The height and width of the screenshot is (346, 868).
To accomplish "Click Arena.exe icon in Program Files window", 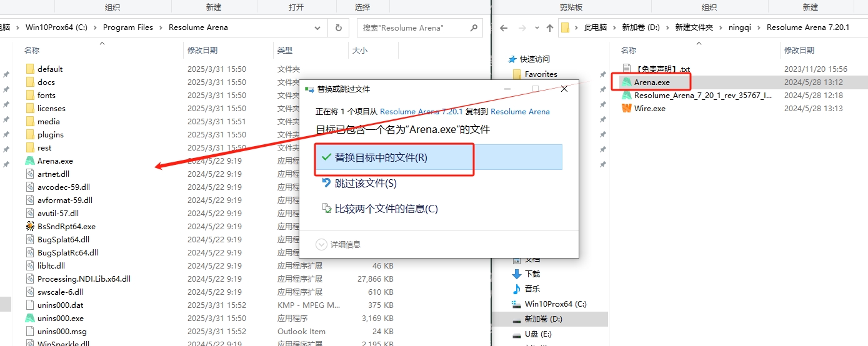I will pyautogui.click(x=30, y=161).
